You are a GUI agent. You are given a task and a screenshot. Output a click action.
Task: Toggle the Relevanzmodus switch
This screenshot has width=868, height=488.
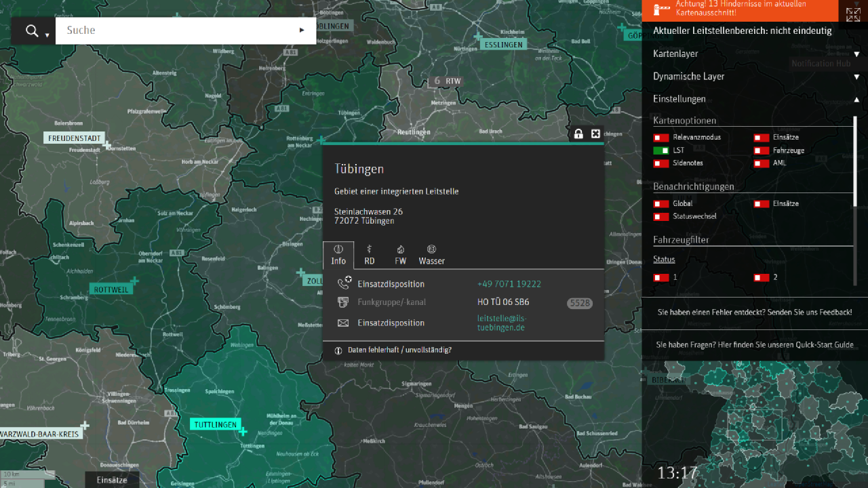coord(661,138)
